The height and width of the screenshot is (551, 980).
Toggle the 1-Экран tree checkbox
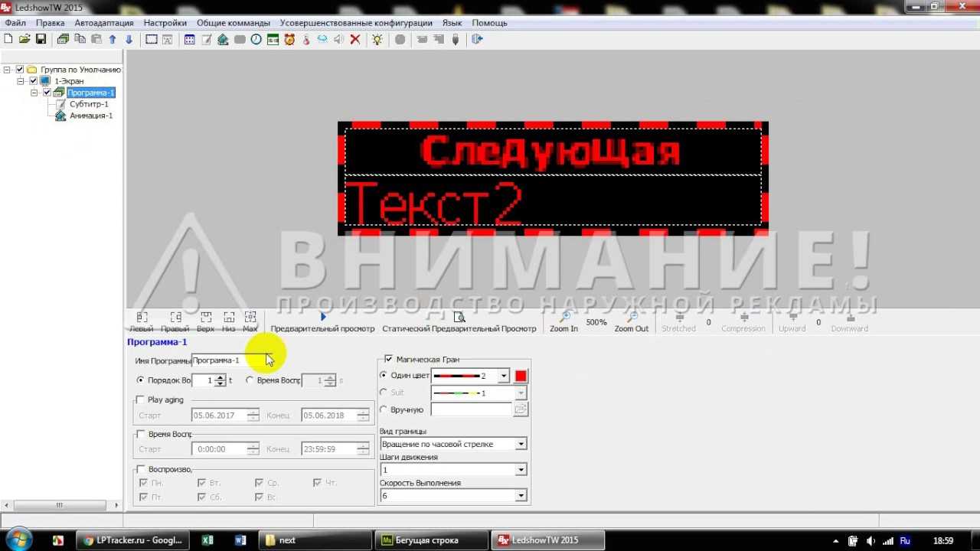tap(34, 81)
